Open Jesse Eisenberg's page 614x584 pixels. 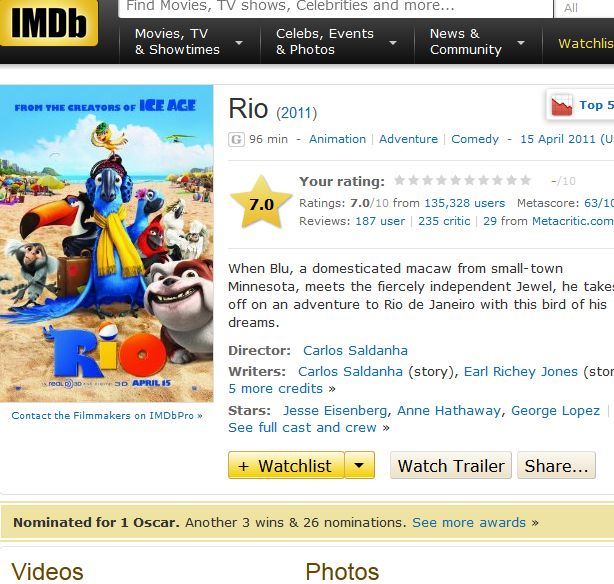pos(335,410)
